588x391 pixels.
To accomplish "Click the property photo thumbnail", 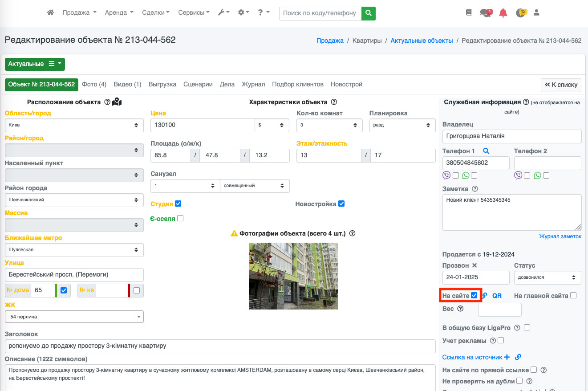I will click(293, 276).
